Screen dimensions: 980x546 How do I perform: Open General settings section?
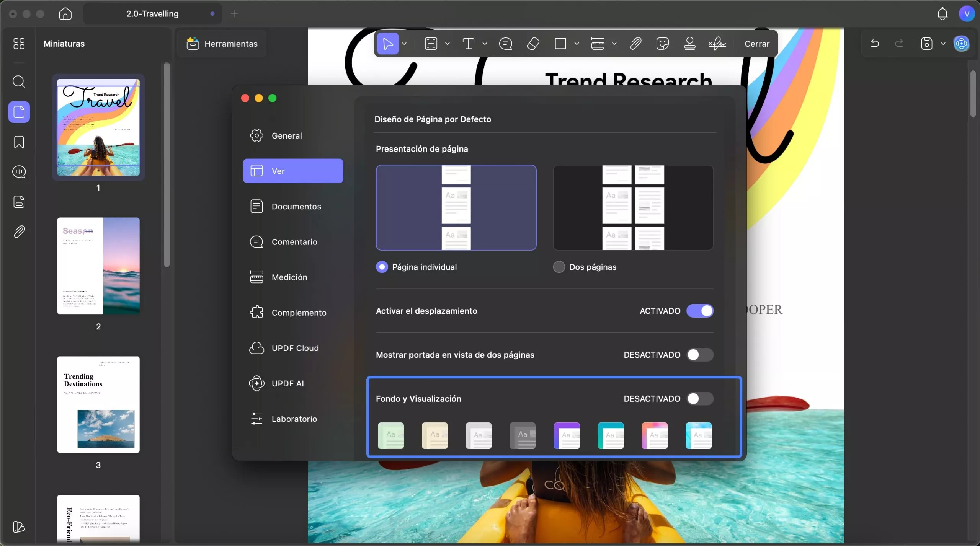tap(293, 135)
